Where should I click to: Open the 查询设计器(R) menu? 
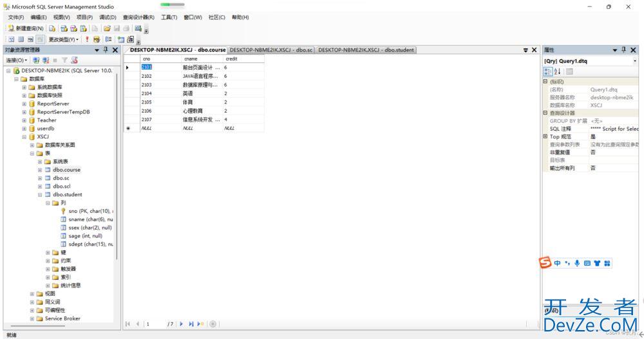tap(139, 17)
